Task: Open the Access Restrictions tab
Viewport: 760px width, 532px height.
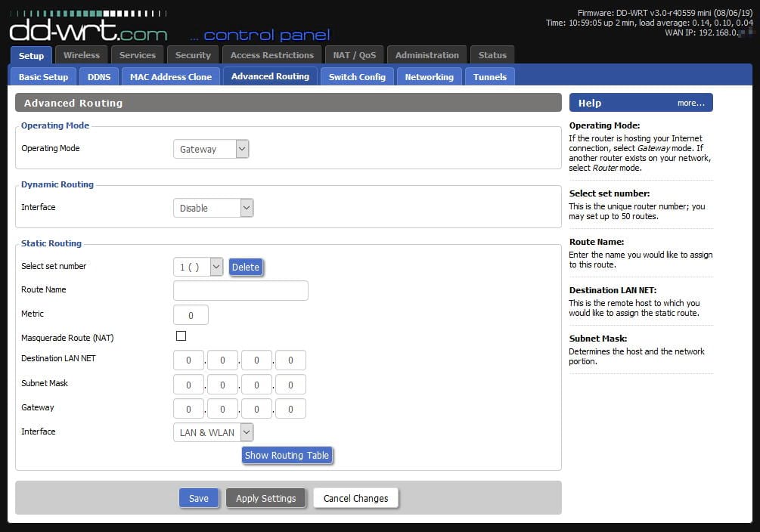Action: click(x=272, y=54)
